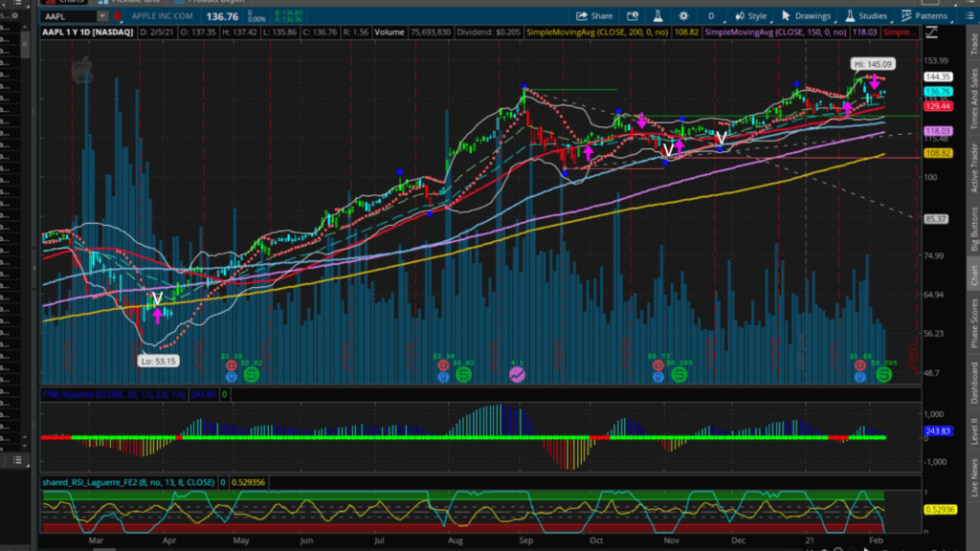980x551 pixels.
Task: Select the Chart side tab
Action: pyautogui.click(x=973, y=275)
